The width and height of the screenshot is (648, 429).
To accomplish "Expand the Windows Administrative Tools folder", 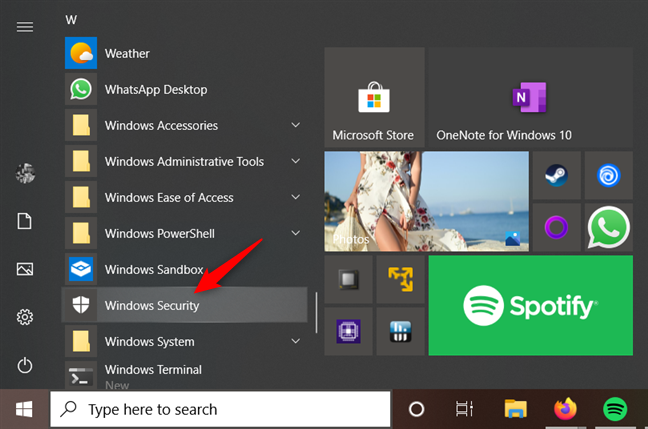I will tap(295, 161).
